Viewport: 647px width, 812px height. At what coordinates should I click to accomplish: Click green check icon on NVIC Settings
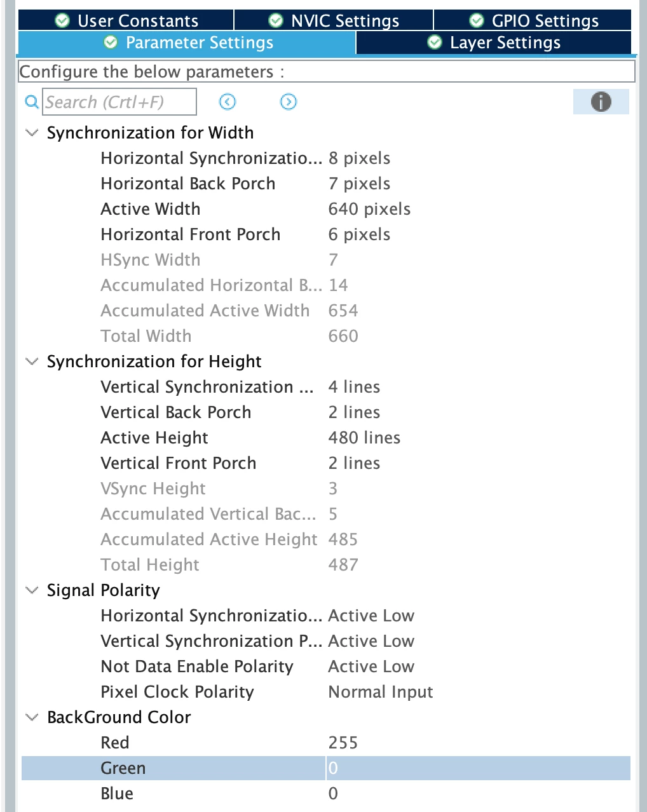pyautogui.click(x=276, y=21)
